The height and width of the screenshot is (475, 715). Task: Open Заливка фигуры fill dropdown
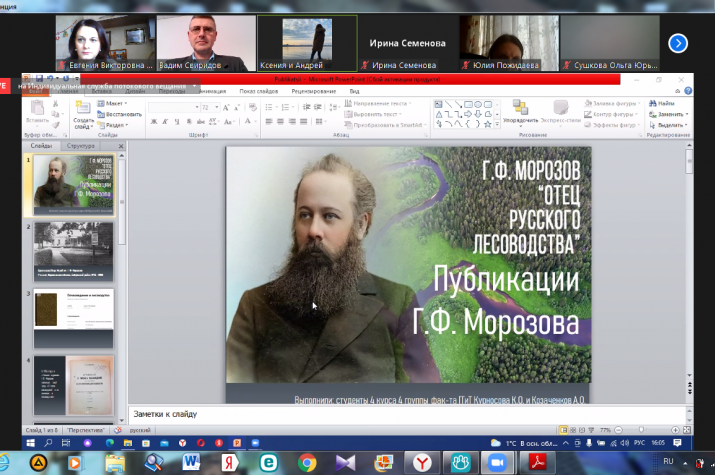pos(612,103)
